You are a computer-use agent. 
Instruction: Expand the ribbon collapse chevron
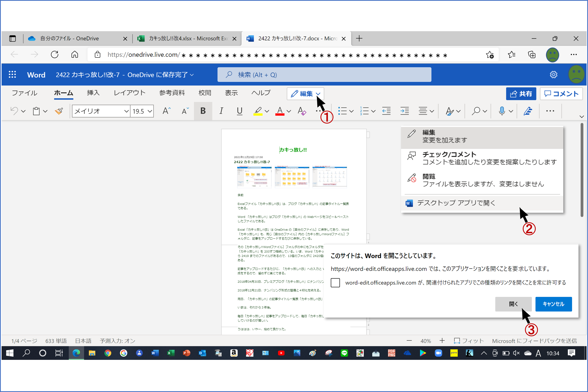(x=582, y=117)
